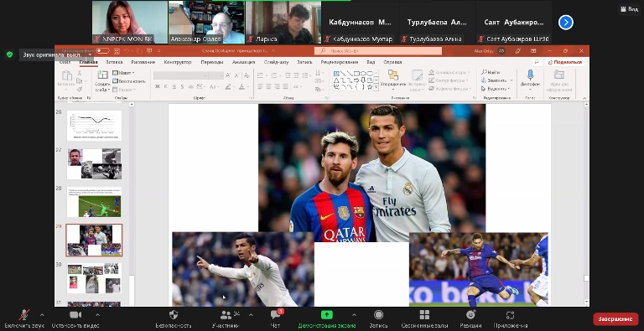Open the Insert ribbon tab
This screenshot has width=644, height=331.
[114, 62]
